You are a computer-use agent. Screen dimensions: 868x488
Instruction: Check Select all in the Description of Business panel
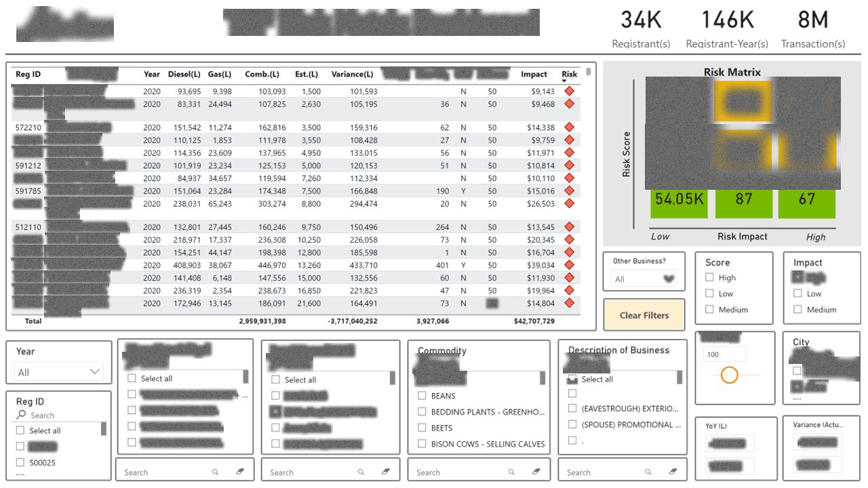coord(574,379)
